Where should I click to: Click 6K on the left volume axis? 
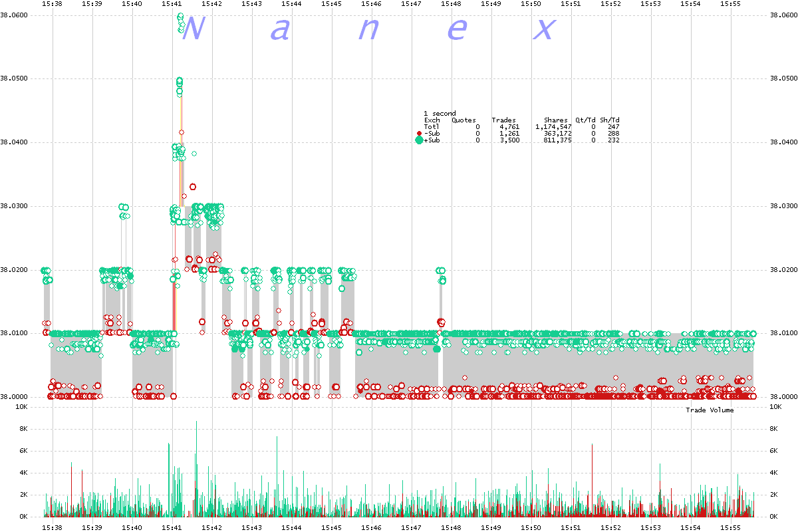point(24,452)
